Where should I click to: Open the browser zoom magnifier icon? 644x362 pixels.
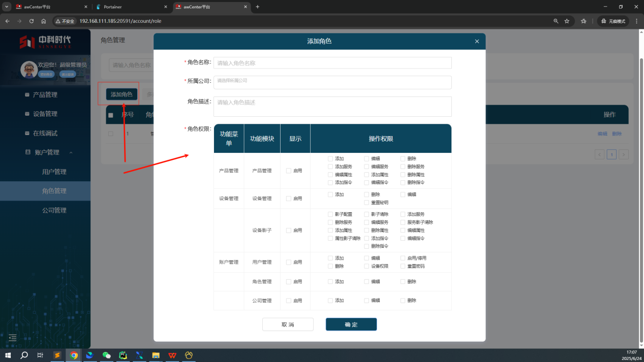(x=556, y=21)
